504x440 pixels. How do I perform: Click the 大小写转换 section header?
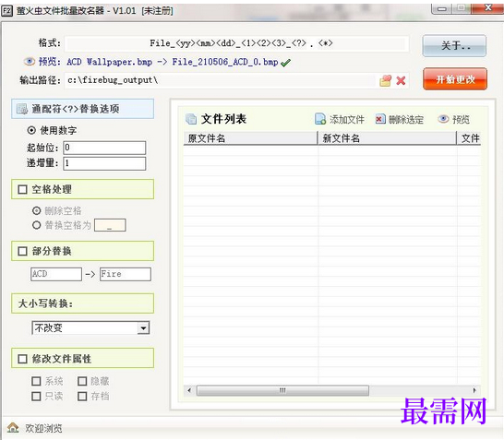[x=82, y=303]
